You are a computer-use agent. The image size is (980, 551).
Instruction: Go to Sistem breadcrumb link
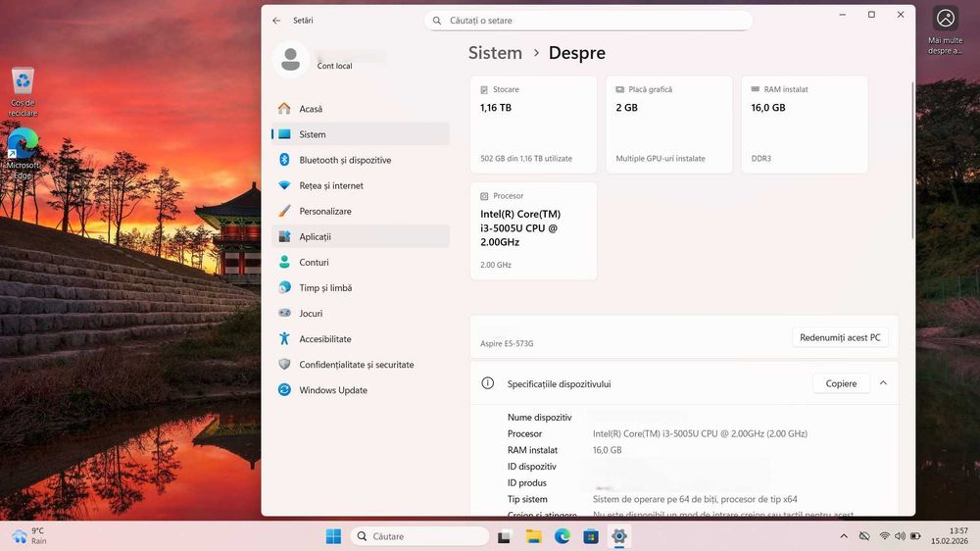point(495,53)
